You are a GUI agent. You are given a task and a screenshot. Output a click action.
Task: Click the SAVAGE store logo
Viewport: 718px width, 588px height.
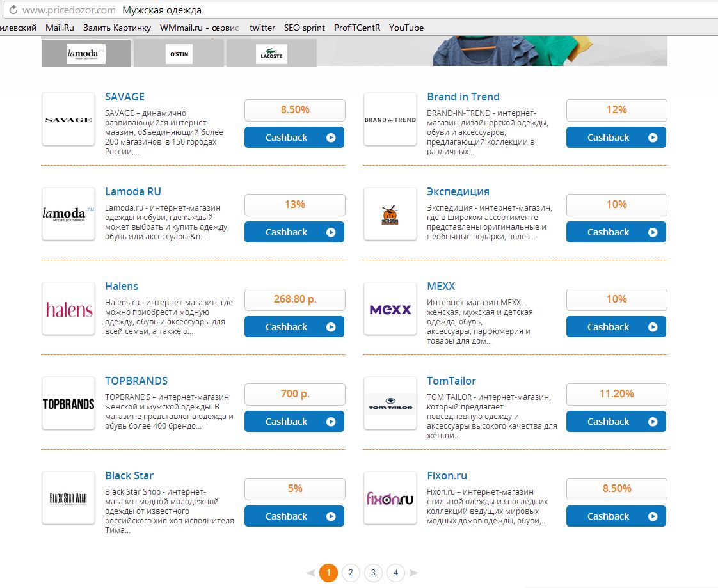tap(68, 120)
